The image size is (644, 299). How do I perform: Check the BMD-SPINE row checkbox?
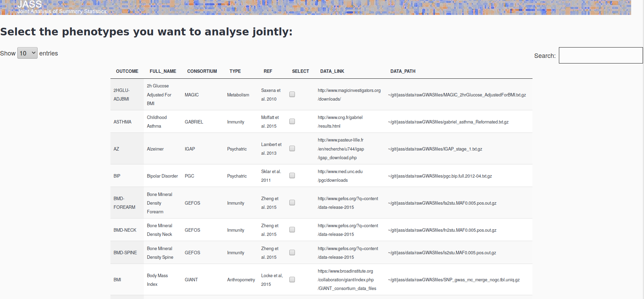point(292,253)
